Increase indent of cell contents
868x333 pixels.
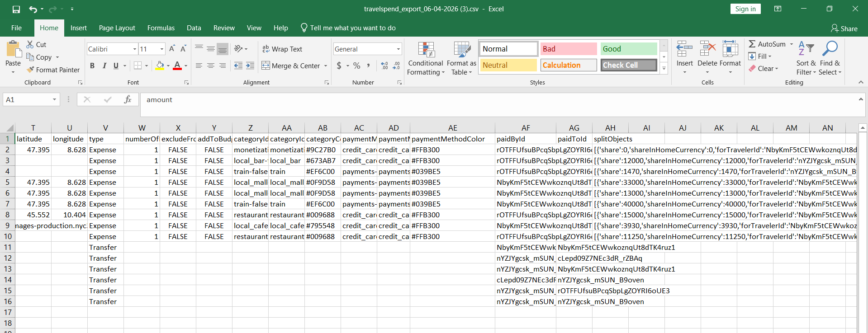pos(250,66)
